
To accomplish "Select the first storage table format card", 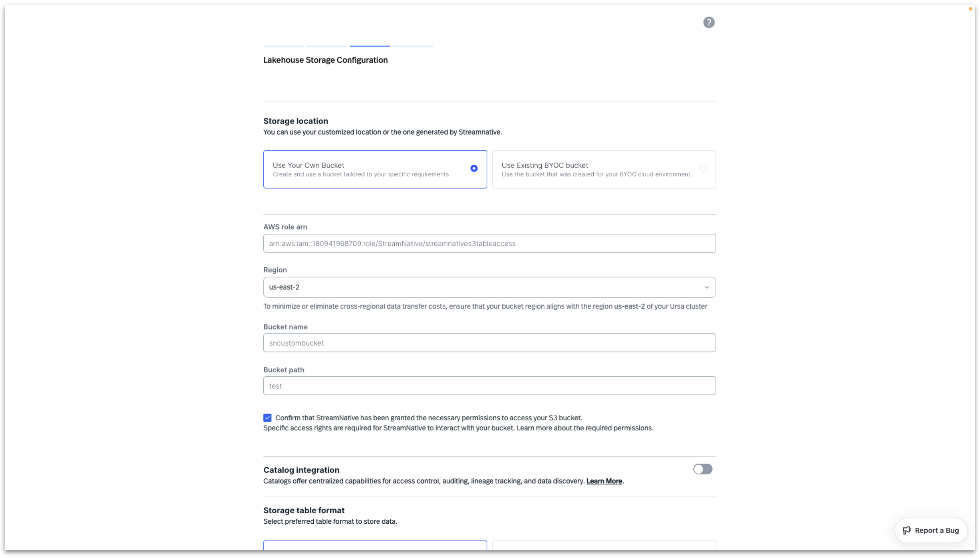I will (x=375, y=545).
